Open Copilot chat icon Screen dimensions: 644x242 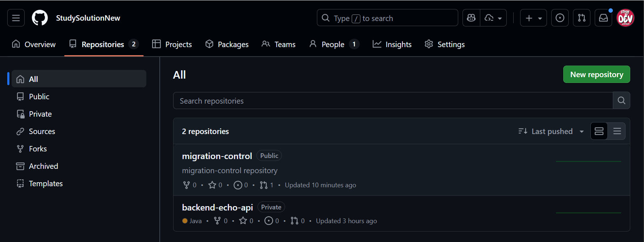pyautogui.click(x=471, y=18)
